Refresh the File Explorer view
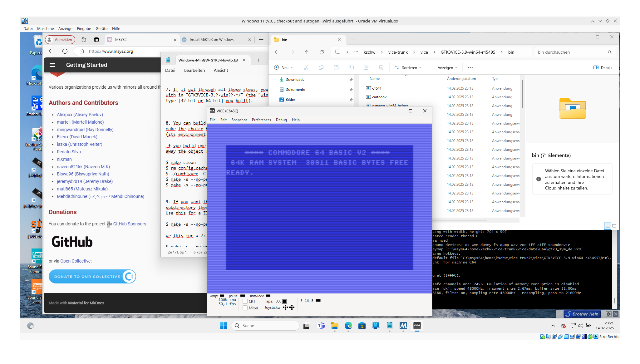The image size is (640, 364). [322, 52]
